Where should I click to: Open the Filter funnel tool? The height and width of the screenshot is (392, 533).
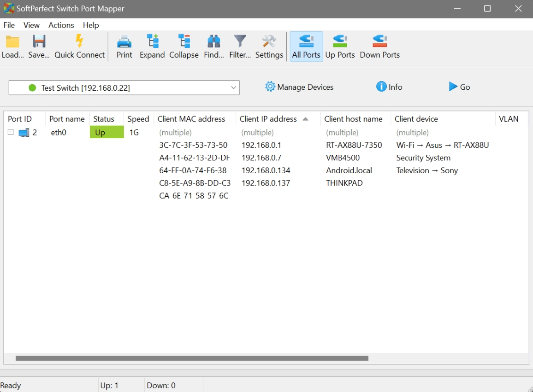[x=240, y=42]
